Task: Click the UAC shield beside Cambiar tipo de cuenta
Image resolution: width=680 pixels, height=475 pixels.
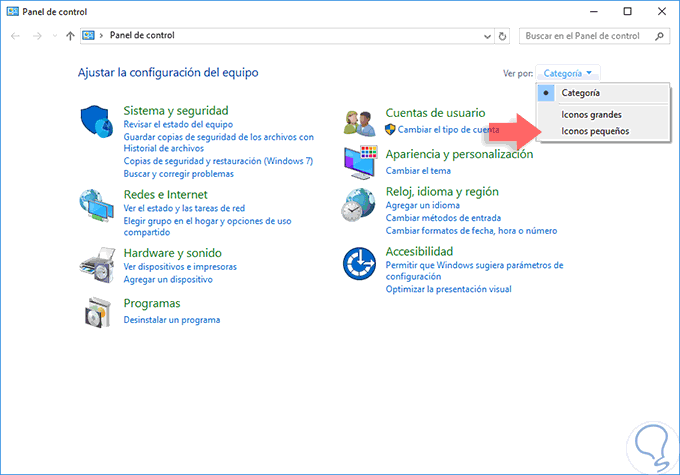Action: pyautogui.click(x=390, y=129)
